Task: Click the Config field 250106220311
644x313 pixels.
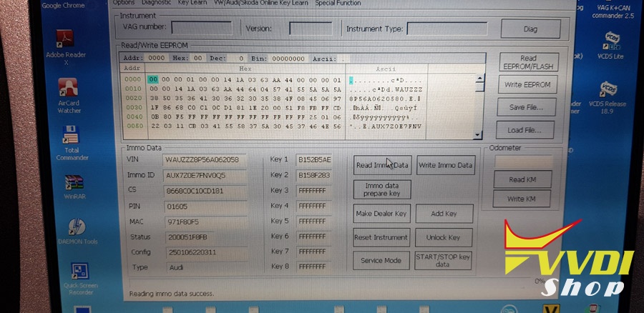Action: (x=207, y=252)
